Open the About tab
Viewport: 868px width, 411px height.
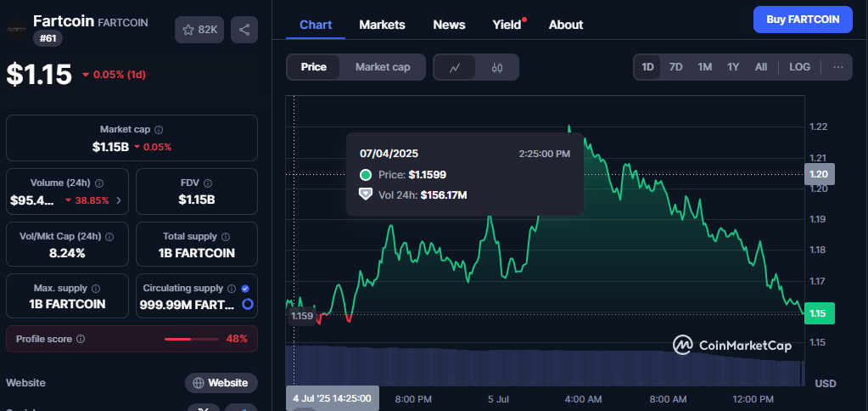click(x=566, y=25)
